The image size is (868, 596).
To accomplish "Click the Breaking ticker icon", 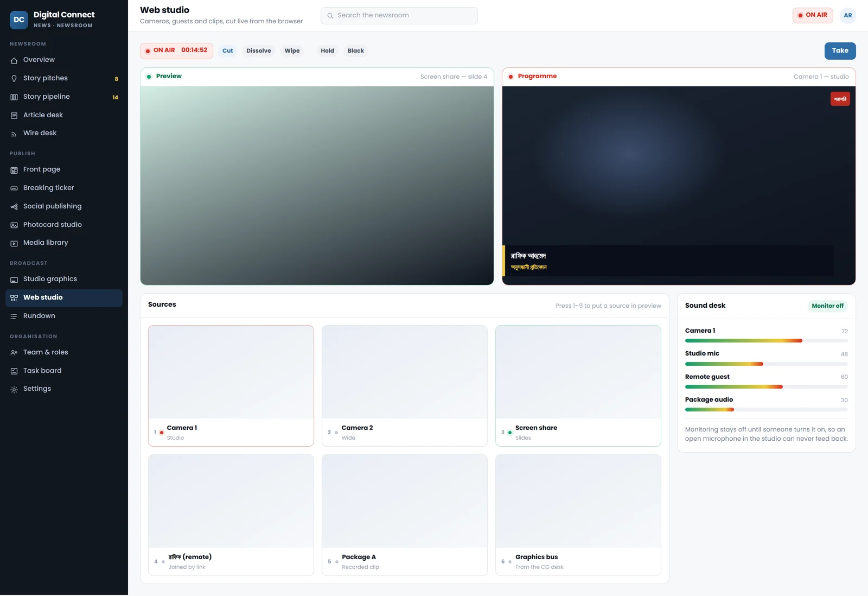I will pyautogui.click(x=14, y=188).
